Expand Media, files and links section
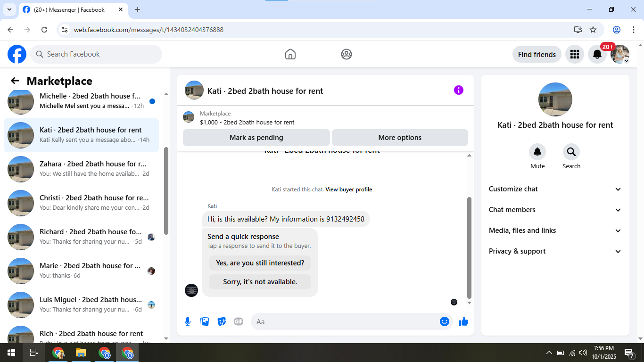Viewport: 644px width, 362px height. click(x=555, y=230)
